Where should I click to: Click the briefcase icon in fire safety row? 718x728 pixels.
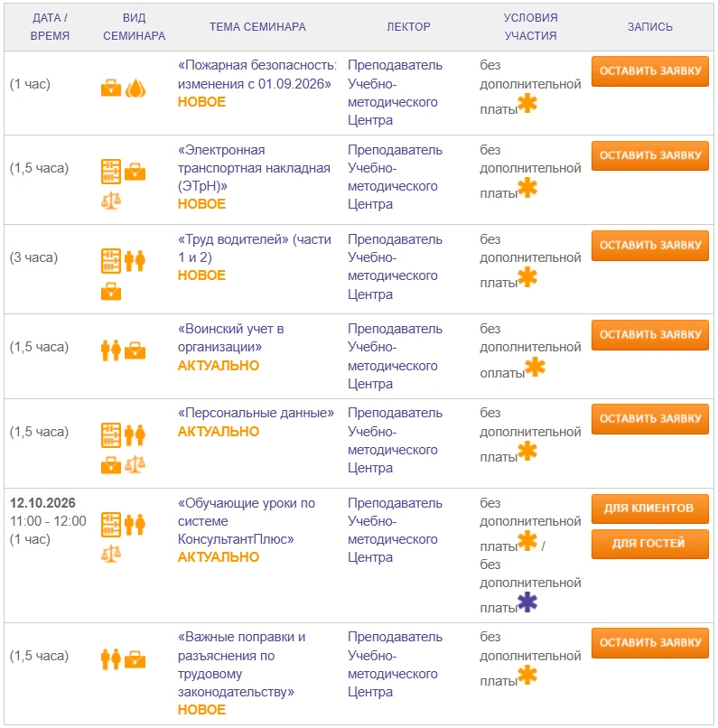[111, 88]
